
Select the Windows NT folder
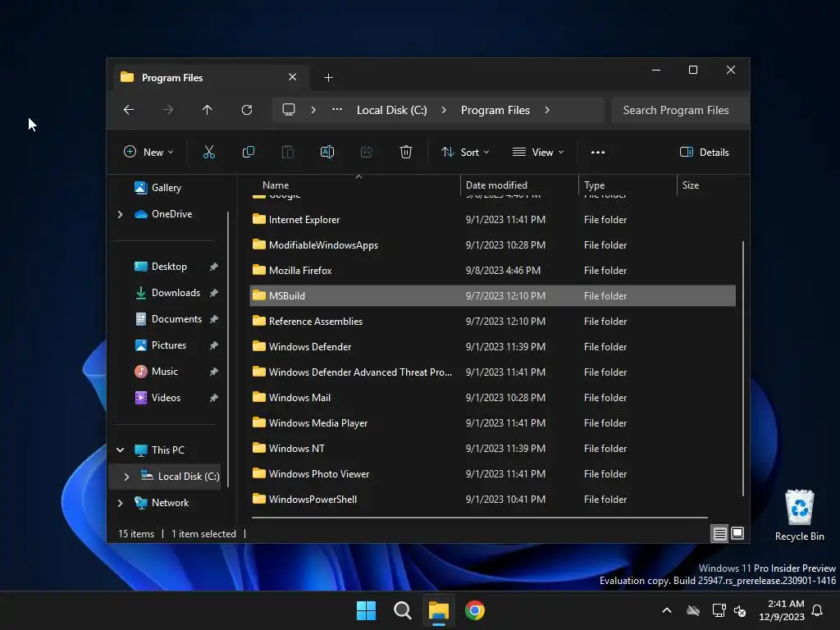point(492,449)
